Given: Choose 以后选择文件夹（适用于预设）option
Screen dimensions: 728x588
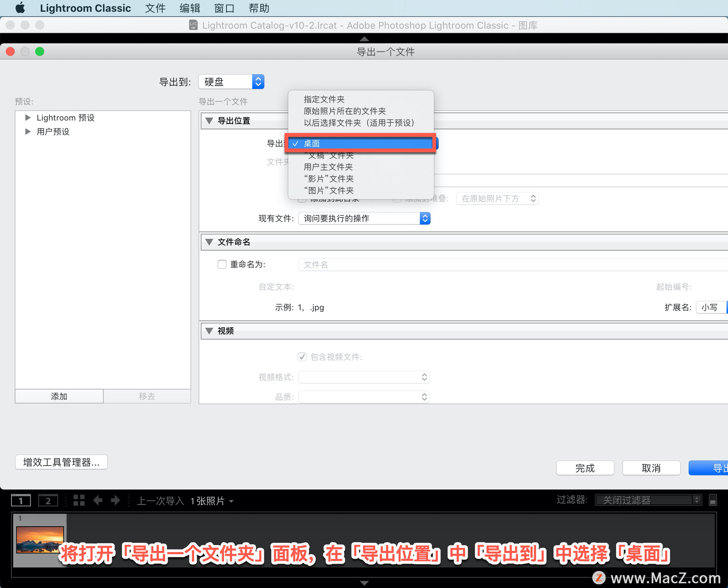Looking at the screenshot, I should pyautogui.click(x=361, y=123).
